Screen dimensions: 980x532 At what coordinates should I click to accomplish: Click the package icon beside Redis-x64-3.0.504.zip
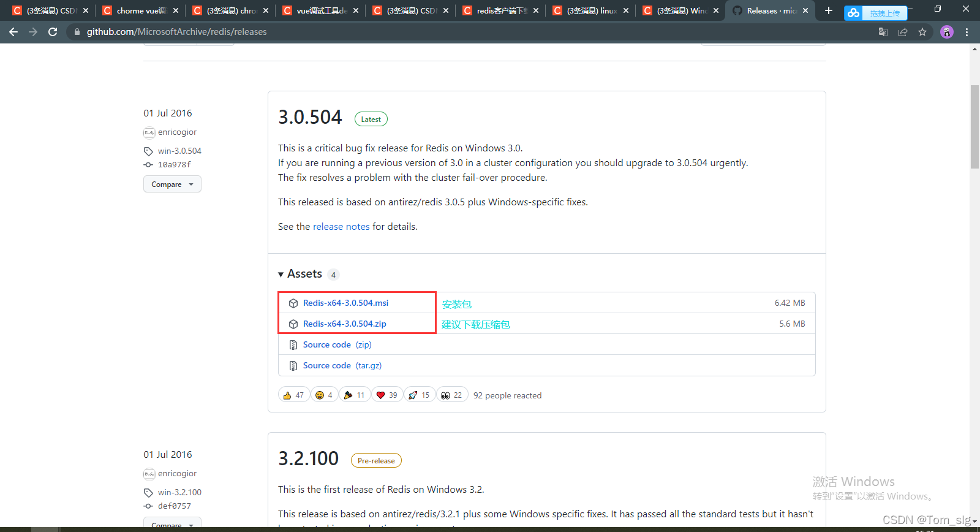(293, 324)
